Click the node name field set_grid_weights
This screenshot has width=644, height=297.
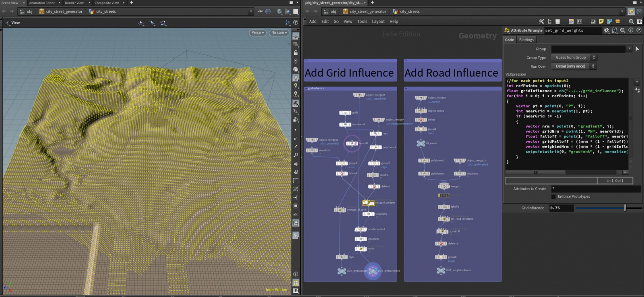click(573, 30)
